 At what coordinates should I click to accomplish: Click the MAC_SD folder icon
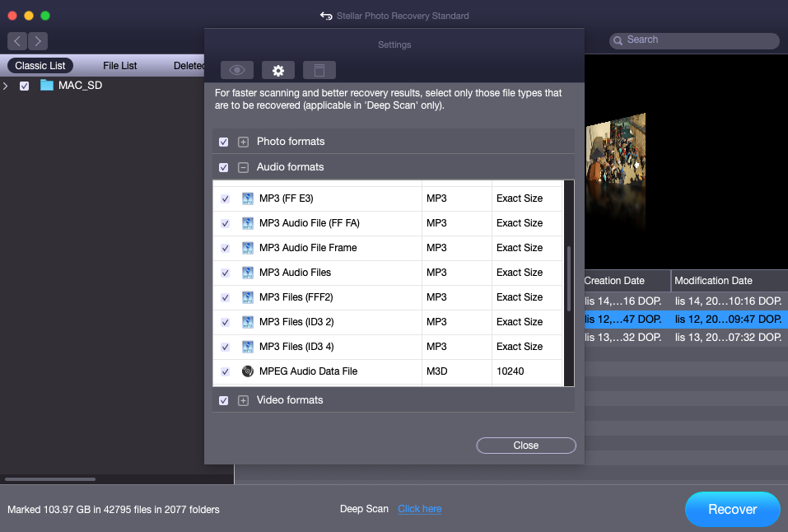(47, 86)
